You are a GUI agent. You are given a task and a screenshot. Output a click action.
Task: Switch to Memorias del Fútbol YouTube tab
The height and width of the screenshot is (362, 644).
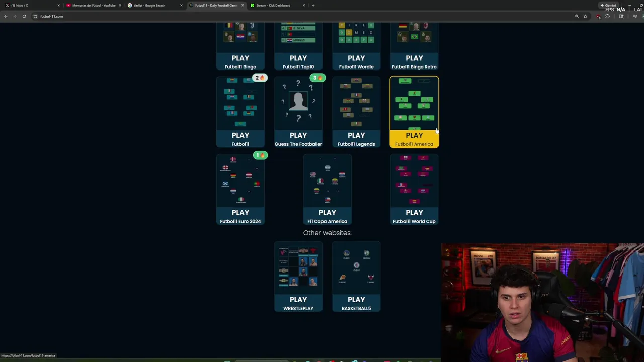pyautogui.click(x=94, y=5)
